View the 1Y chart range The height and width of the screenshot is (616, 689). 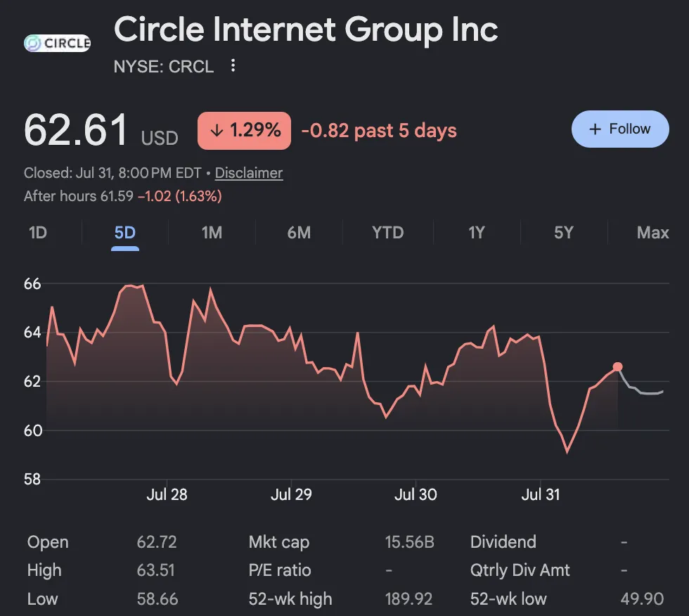point(477,233)
